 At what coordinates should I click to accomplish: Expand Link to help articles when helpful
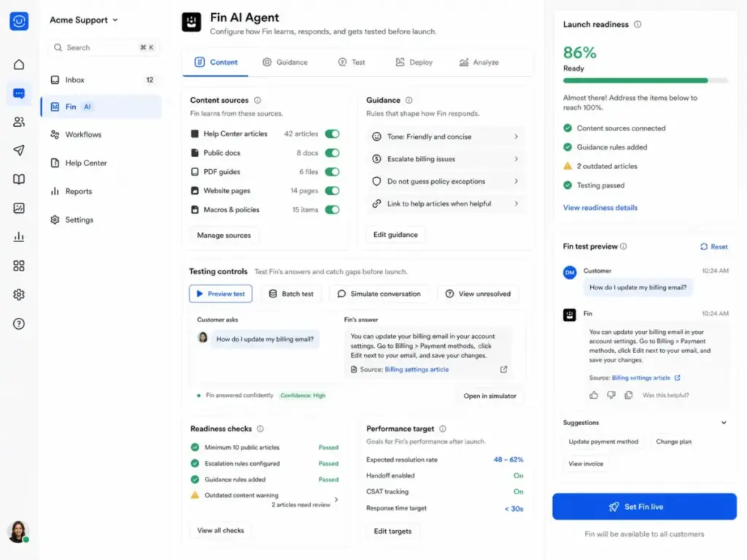[x=446, y=204]
